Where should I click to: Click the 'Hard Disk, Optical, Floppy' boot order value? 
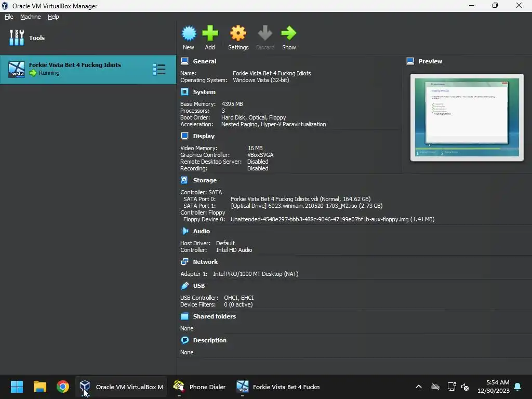[x=254, y=117]
